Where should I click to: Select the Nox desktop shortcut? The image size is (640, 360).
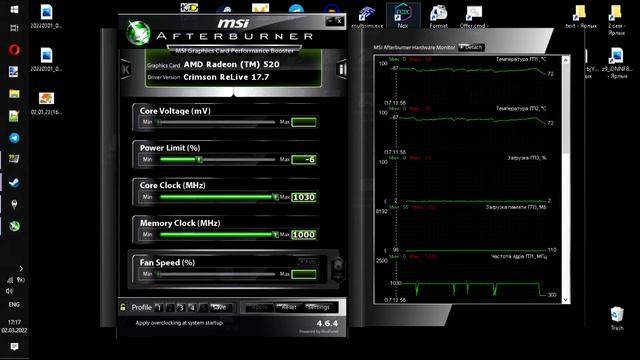[403, 16]
